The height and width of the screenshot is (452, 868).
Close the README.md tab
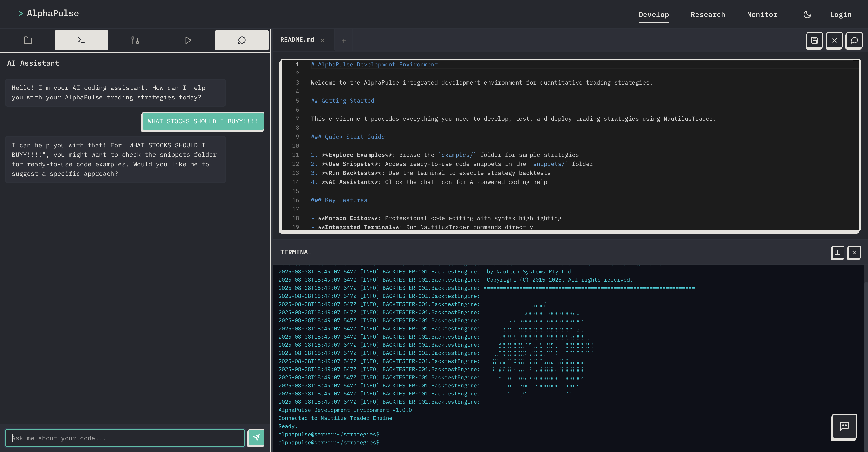coord(323,40)
